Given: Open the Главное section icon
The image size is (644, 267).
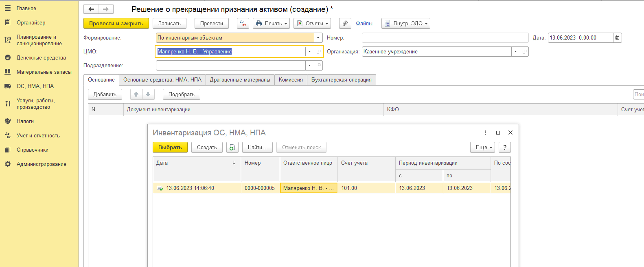Looking at the screenshot, I should [x=7, y=8].
